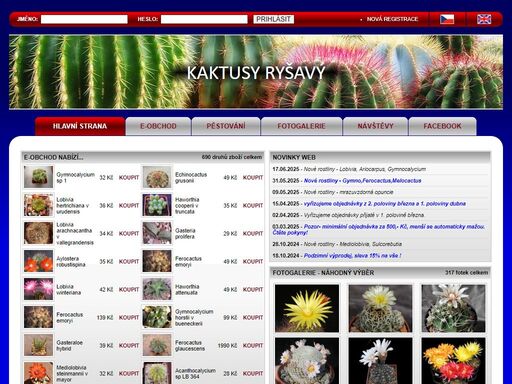The height and width of the screenshot is (384, 512).
Task: Open the PĚSTOVÁNÍ tab
Action: 226,126
